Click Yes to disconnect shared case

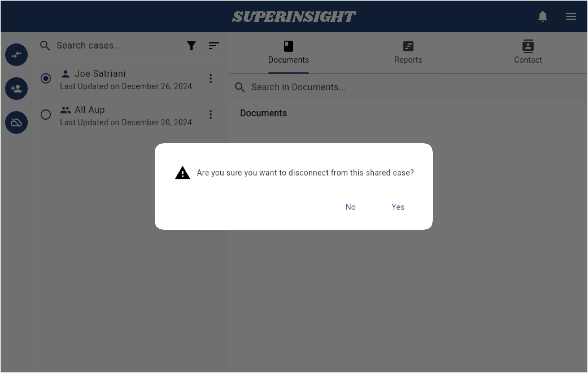[x=398, y=207]
